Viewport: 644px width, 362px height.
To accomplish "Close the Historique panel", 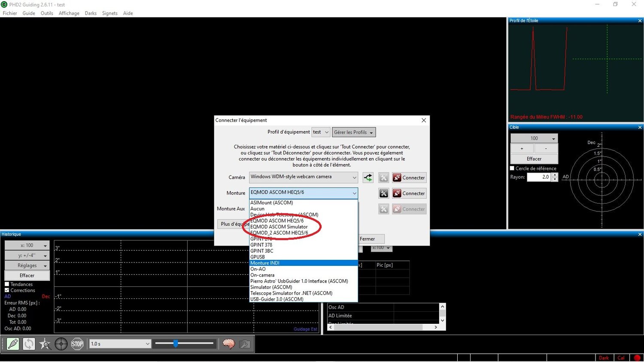I will click(x=640, y=234).
